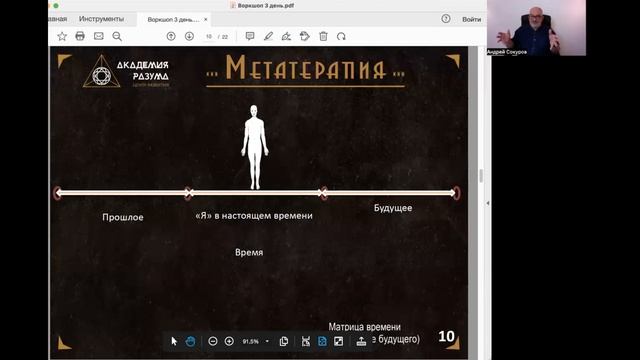
Task: Open search with the magnifier icon
Action: click(117, 37)
